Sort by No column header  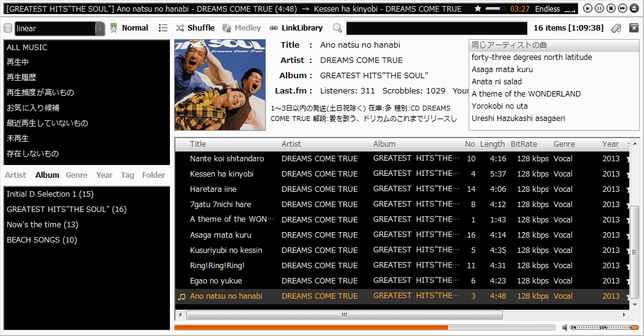pyautogui.click(x=470, y=144)
